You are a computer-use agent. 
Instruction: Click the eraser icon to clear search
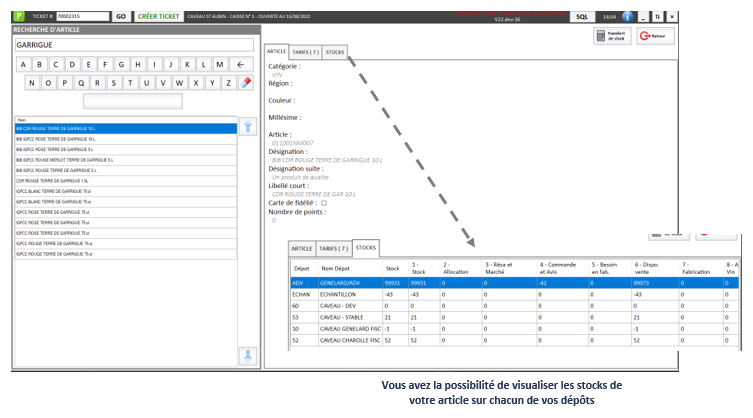click(x=246, y=83)
